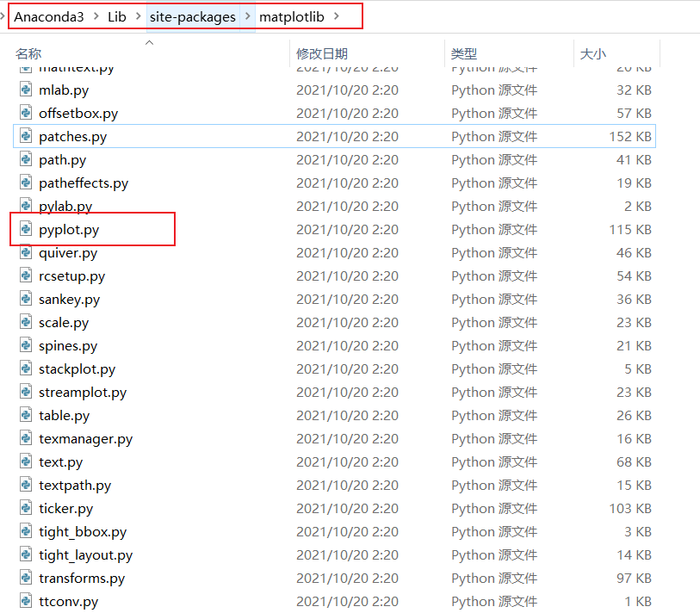This screenshot has width=700, height=613.
Task: Click the 152 KB size of patches.py
Action: [x=630, y=136]
